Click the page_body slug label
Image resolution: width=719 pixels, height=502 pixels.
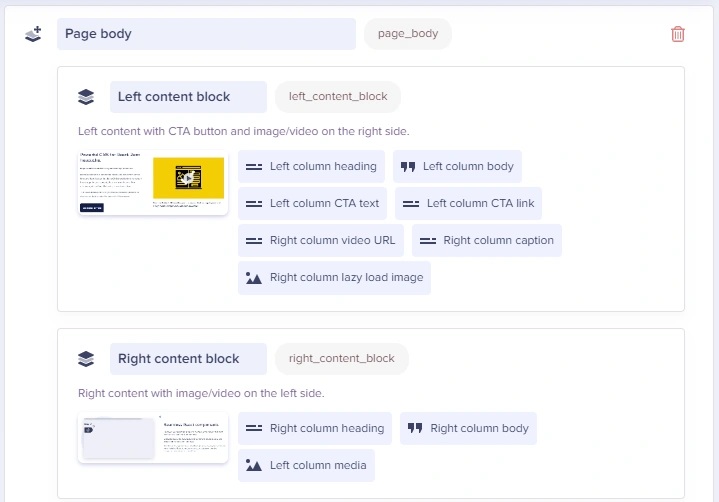408,34
